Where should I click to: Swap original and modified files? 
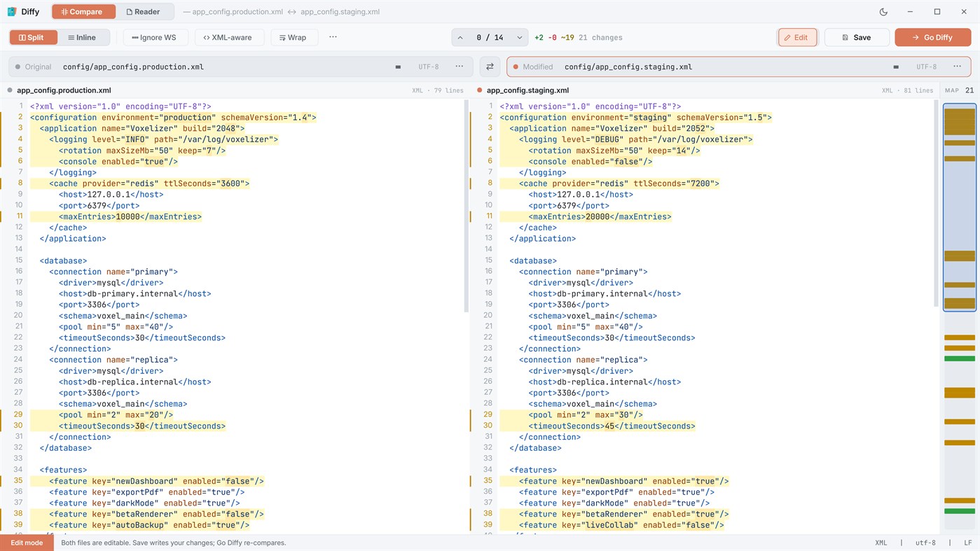point(490,67)
